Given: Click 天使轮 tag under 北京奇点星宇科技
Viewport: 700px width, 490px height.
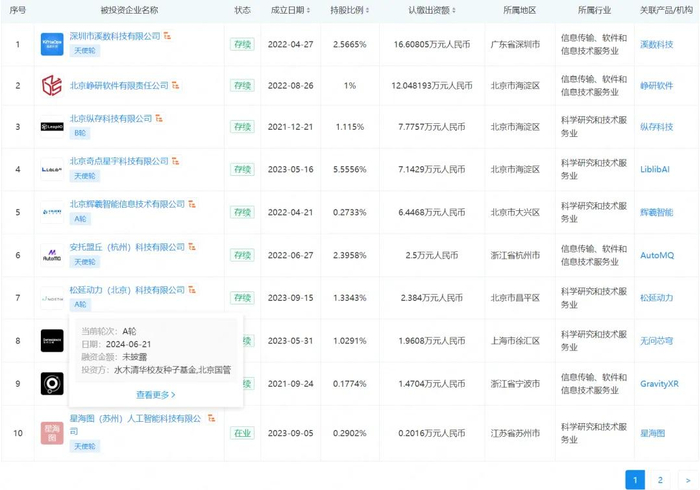Looking at the screenshot, I should tap(85, 176).
